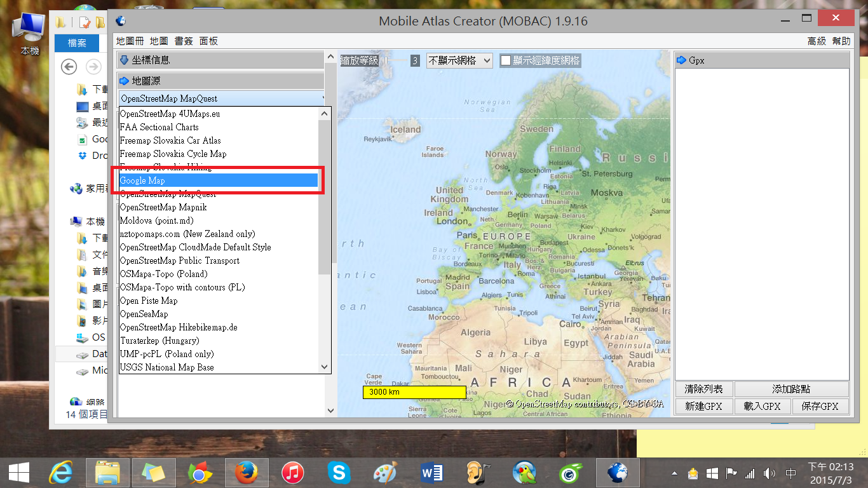The width and height of the screenshot is (868, 488).
Task: Click the 保存GPX button
Action: pos(820,406)
